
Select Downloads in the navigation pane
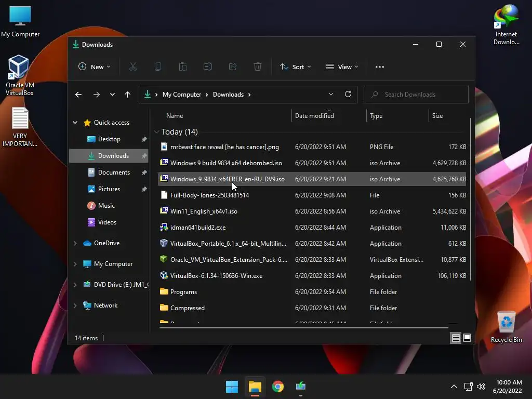point(109,156)
